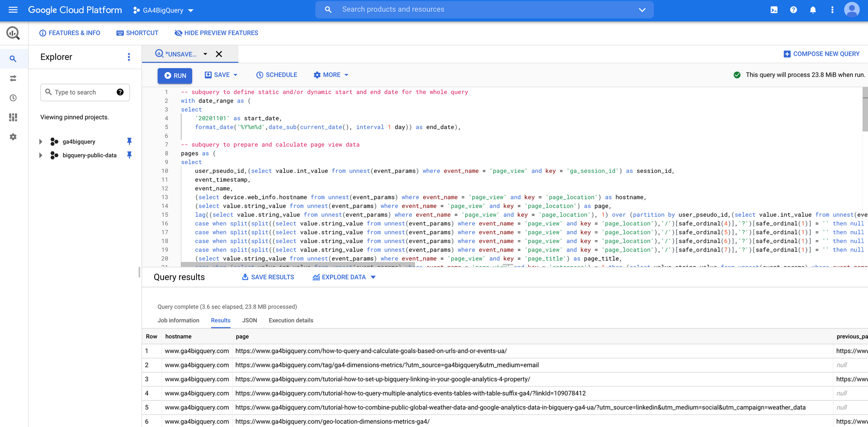Open the GA4BigQuery project selector dropdown
The height and width of the screenshot is (427, 868).
click(163, 10)
